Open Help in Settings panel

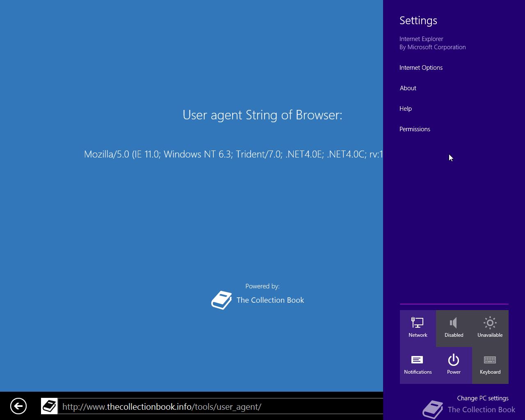tap(406, 109)
